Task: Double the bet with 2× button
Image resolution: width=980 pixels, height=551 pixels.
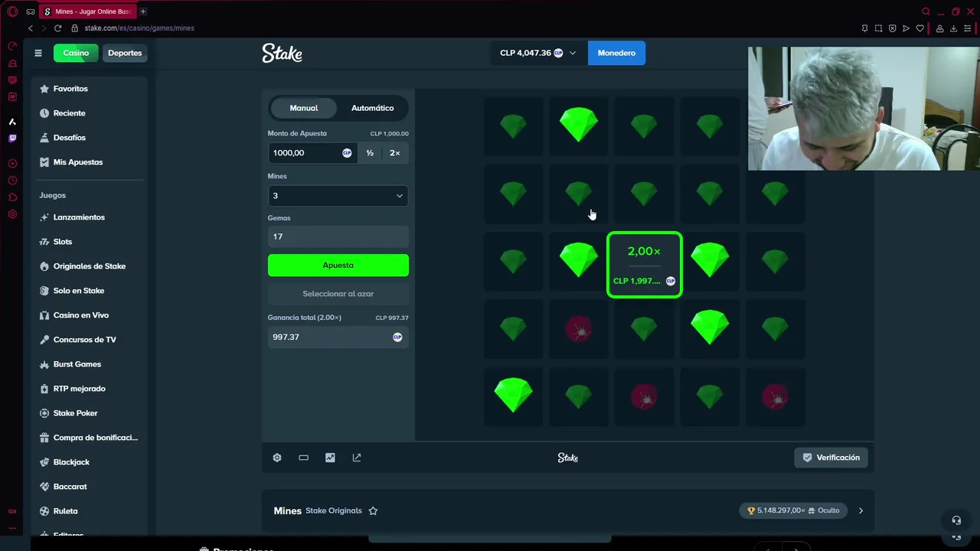Action: (395, 153)
